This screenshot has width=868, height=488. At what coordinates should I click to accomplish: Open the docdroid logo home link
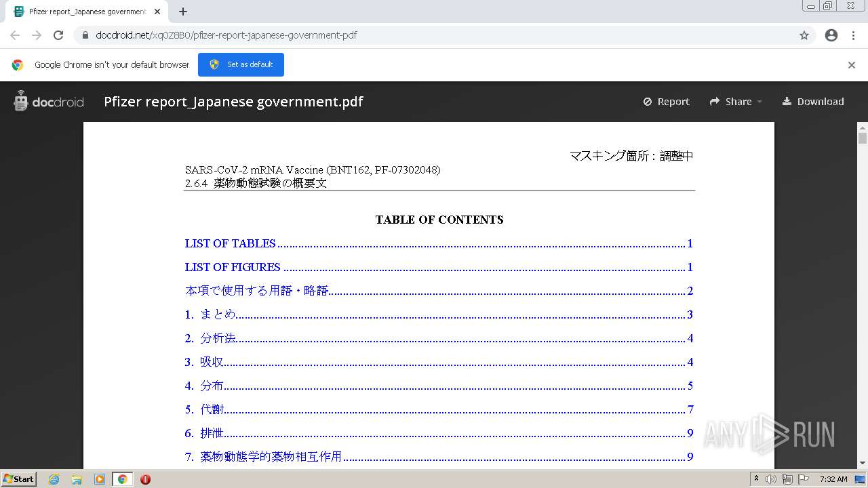49,102
